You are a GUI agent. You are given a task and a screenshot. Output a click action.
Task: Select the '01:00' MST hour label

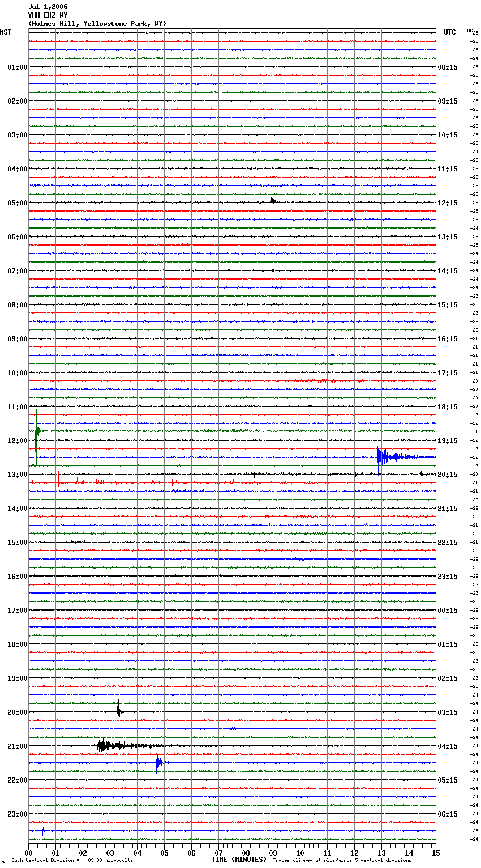point(18,67)
